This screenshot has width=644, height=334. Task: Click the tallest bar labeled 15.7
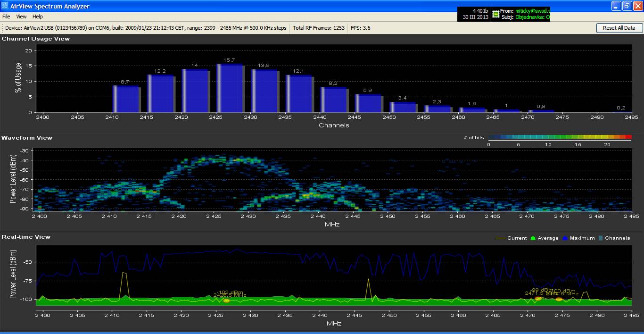tap(230, 89)
